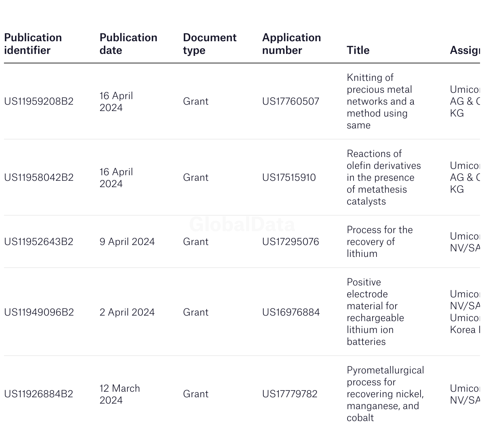Click the Title column header
Screen dimensions: 484x448
click(358, 50)
